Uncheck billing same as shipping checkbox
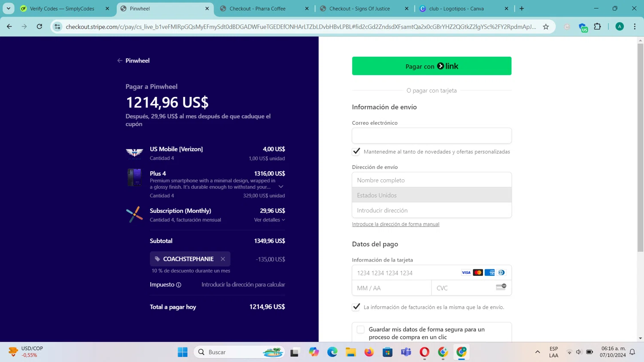The width and height of the screenshot is (644, 362). coord(356,307)
